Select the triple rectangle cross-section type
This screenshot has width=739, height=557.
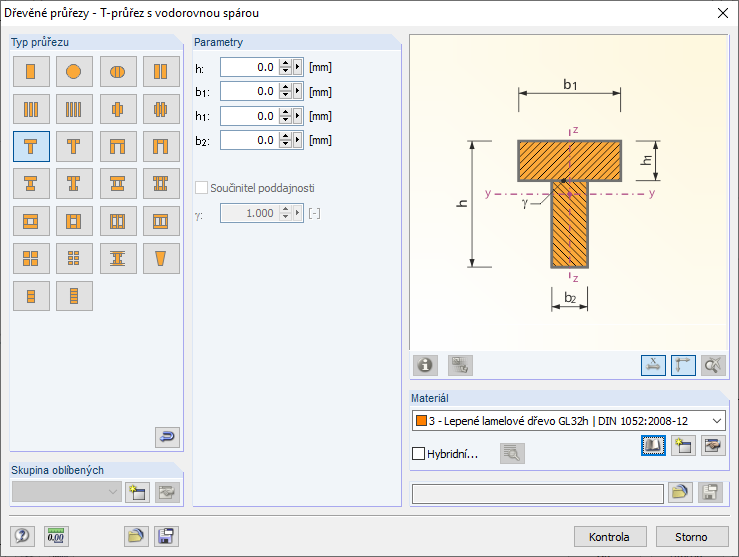tap(31, 109)
